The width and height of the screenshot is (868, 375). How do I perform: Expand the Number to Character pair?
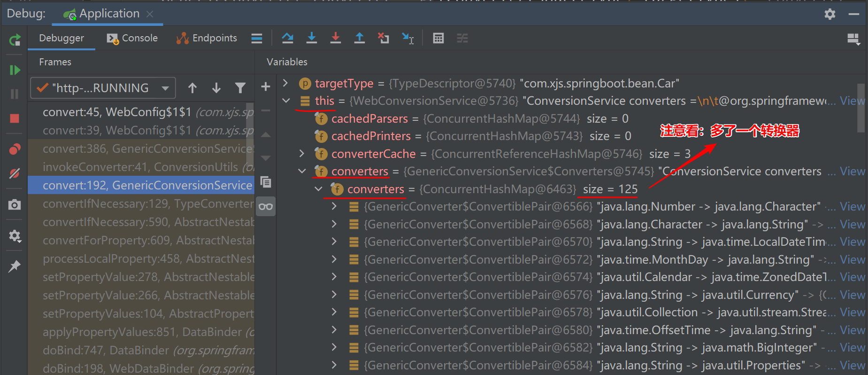[x=334, y=206]
